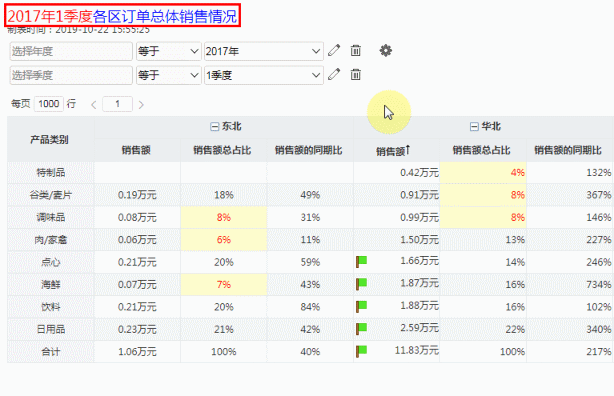Click the green flag beside 11.83万元
The width and height of the screenshot is (614, 396).
coord(361,351)
